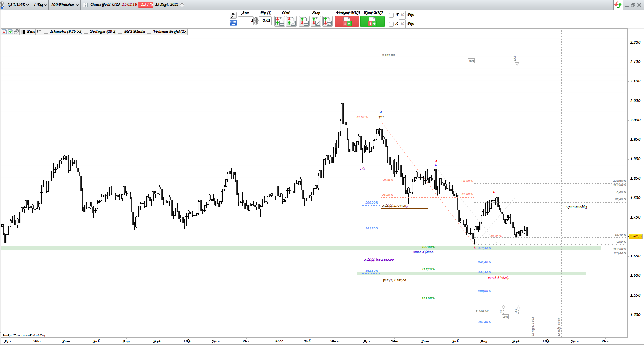Viewport: 644px width, 345px height.
Task: Click the Ichimoku (9 26 52) indicator label
Action: (66, 32)
